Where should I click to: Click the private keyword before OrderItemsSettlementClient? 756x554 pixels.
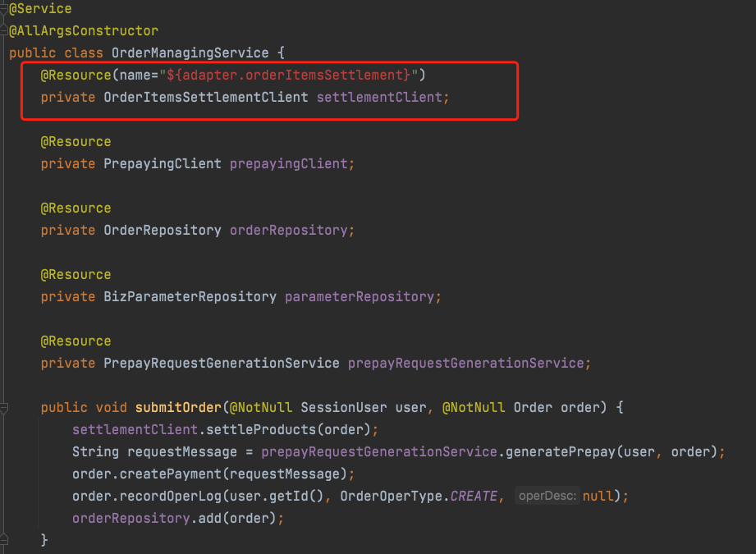(x=68, y=98)
